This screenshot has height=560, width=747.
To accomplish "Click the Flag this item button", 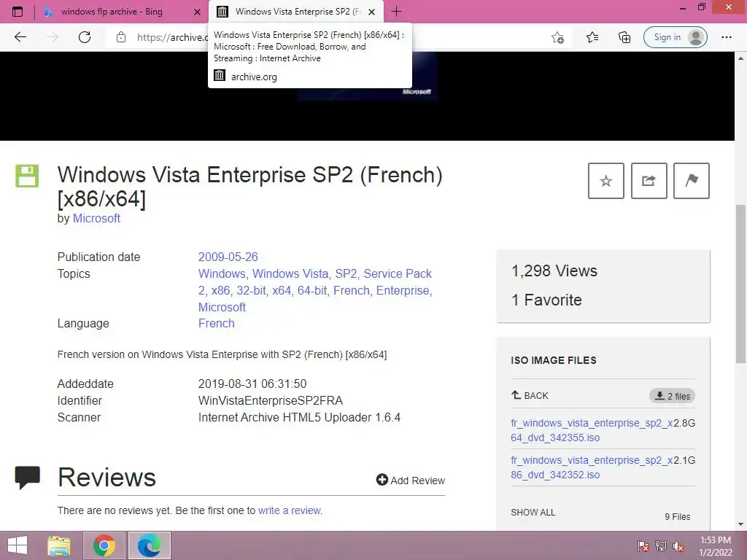I will (x=692, y=181).
